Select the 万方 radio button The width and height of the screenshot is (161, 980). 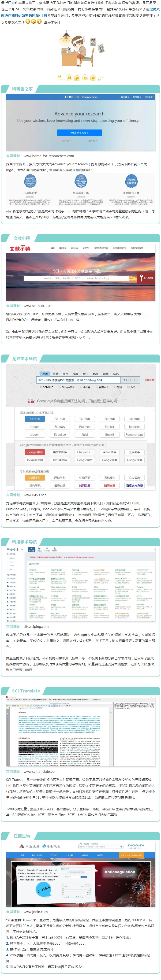pos(129,387)
